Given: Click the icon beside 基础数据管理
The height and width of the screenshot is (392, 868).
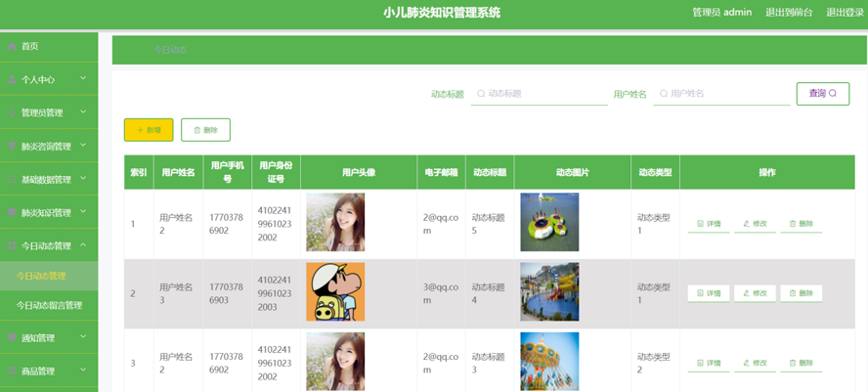Looking at the screenshot, I should pyautogui.click(x=12, y=180).
